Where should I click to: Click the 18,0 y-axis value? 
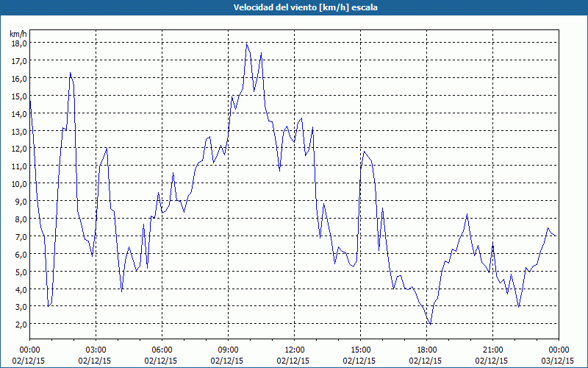point(20,43)
